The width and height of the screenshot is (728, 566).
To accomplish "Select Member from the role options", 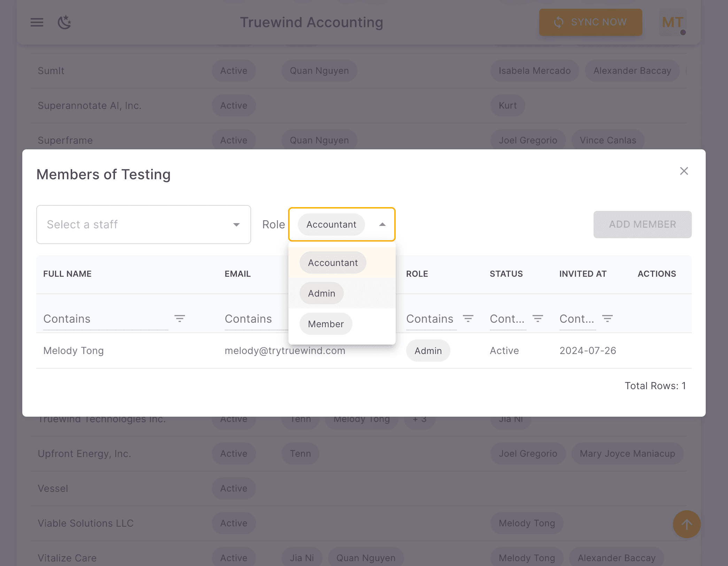I will tap(326, 324).
